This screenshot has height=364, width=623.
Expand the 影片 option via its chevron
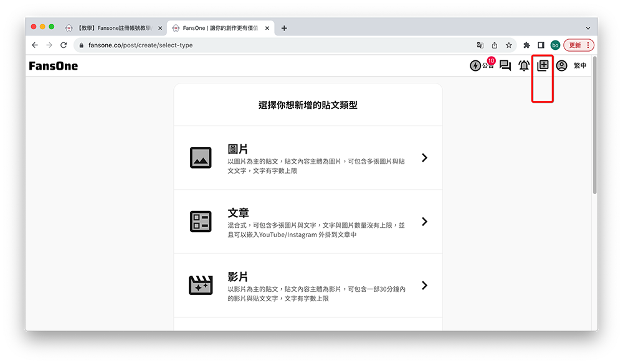(425, 286)
